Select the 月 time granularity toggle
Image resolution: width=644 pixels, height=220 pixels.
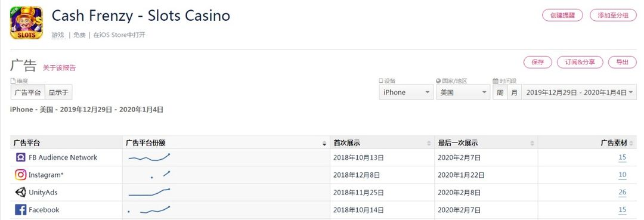(x=514, y=92)
